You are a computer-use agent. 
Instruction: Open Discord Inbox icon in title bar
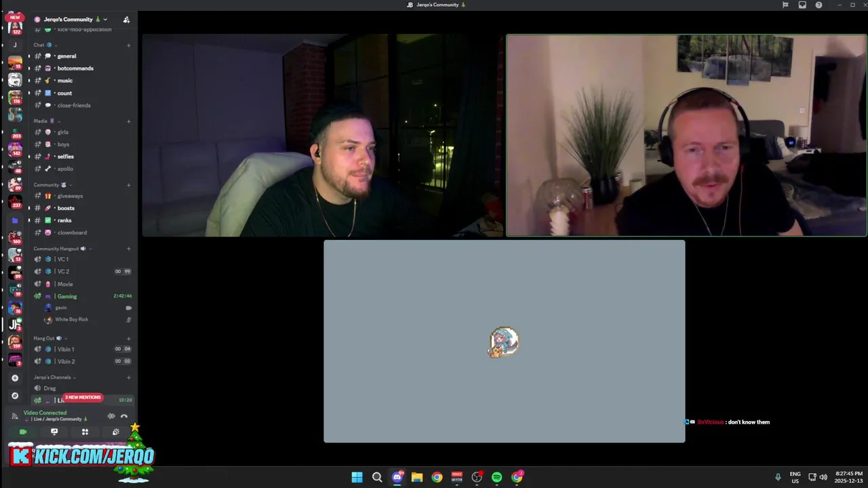(802, 5)
